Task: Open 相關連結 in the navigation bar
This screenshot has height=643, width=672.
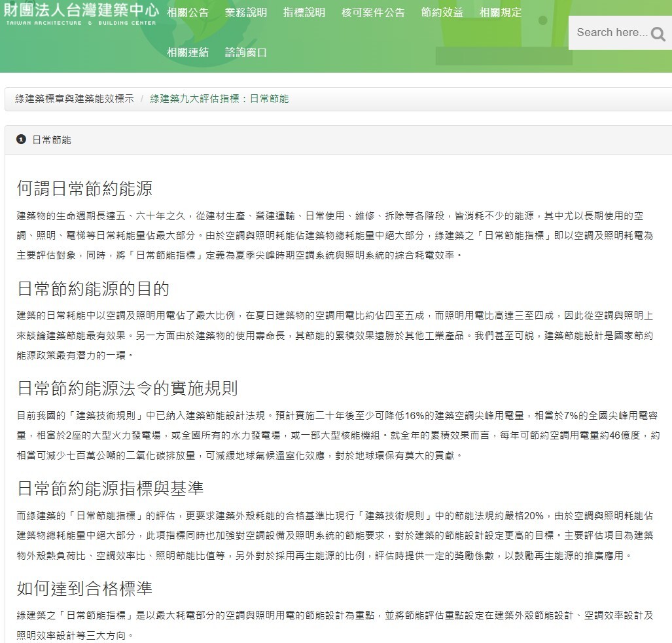Action: [x=188, y=52]
